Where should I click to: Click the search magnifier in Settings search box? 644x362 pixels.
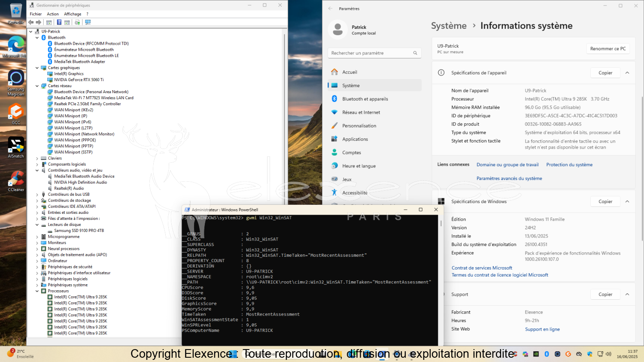point(415,53)
